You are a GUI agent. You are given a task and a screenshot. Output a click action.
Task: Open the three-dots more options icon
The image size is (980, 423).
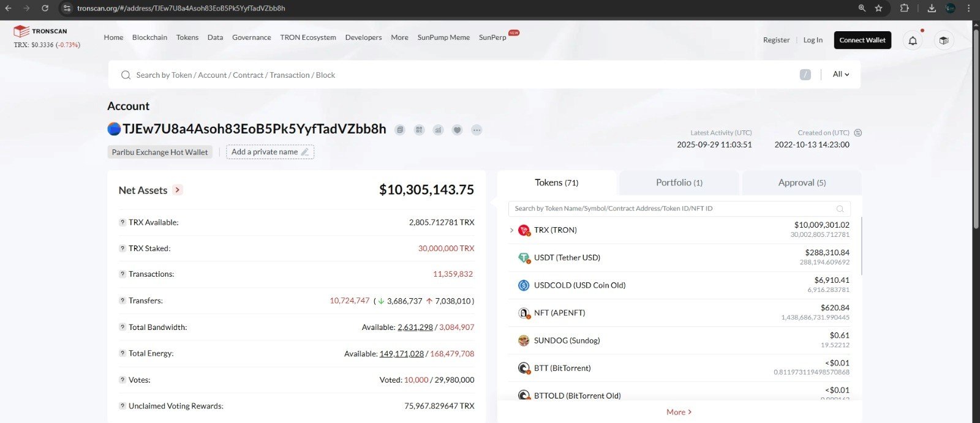point(477,130)
